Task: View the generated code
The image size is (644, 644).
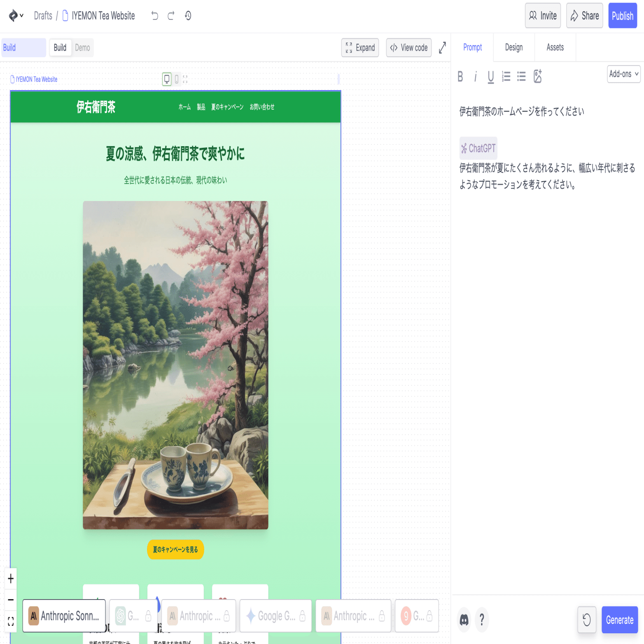Action: click(x=409, y=48)
